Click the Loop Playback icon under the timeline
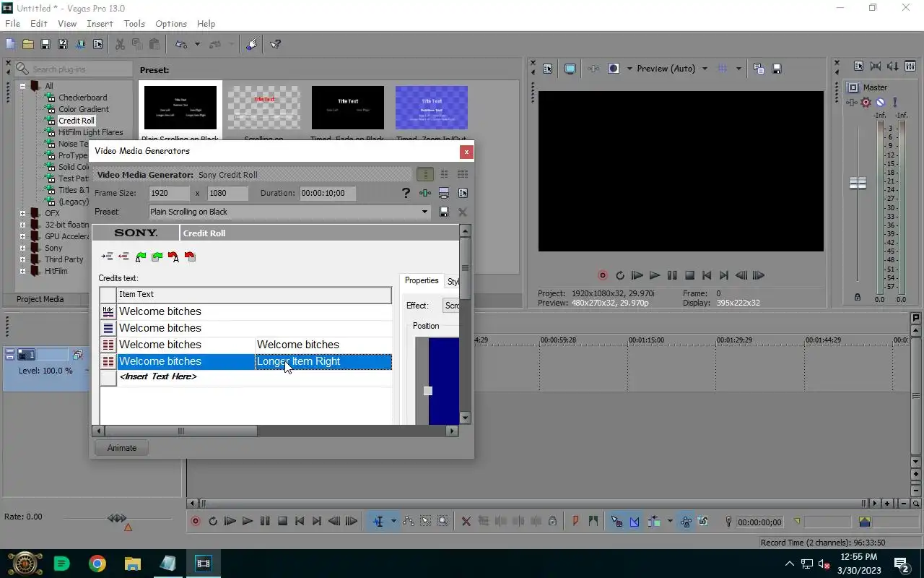The width and height of the screenshot is (924, 578). pyautogui.click(x=213, y=521)
